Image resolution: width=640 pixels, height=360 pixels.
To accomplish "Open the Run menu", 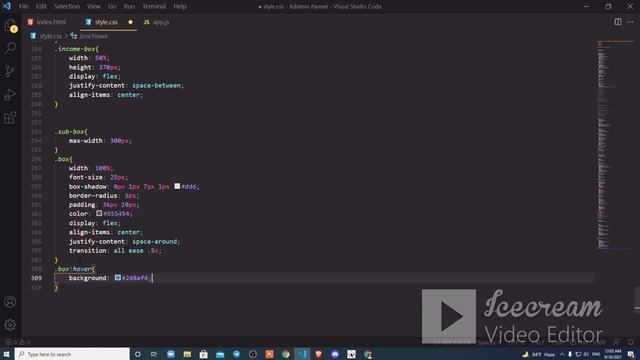I will coord(129,6).
